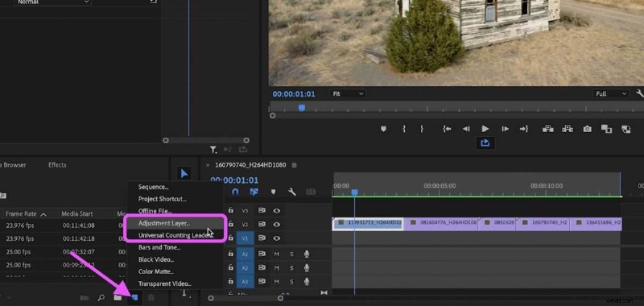Click the Mark In bracket button
The height and width of the screenshot is (306, 644).
[404, 129]
